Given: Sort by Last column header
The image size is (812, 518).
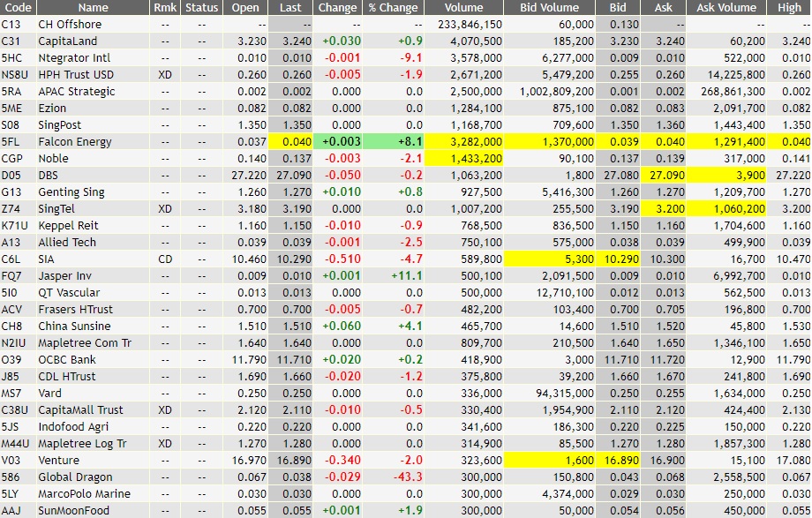Looking at the screenshot, I should tap(290, 7).
